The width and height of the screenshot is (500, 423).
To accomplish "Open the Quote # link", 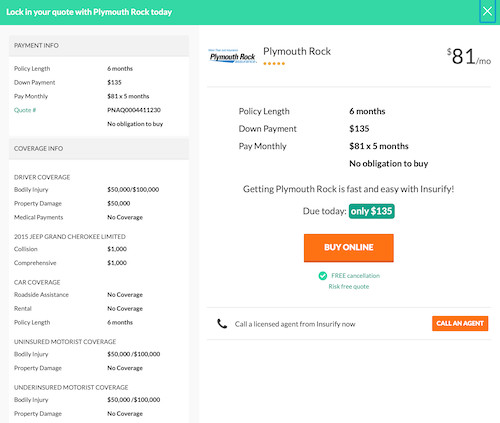I will coord(25,110).
